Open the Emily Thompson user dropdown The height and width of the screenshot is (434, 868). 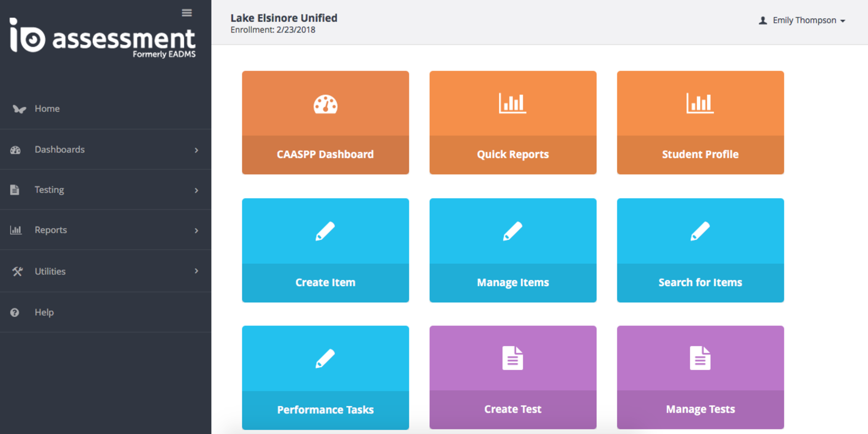(803, 20)
